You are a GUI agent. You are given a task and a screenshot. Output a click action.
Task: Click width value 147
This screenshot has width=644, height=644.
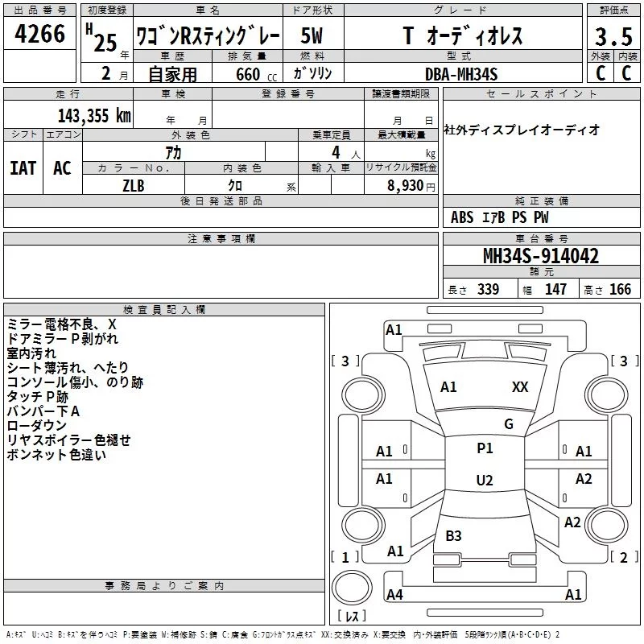click(555, 290)
